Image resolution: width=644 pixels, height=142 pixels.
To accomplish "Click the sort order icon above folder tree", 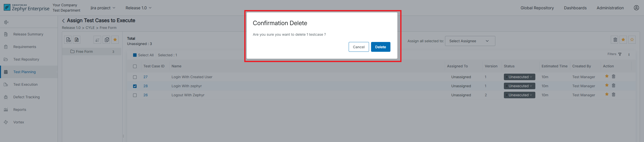I will pos(97,40).
